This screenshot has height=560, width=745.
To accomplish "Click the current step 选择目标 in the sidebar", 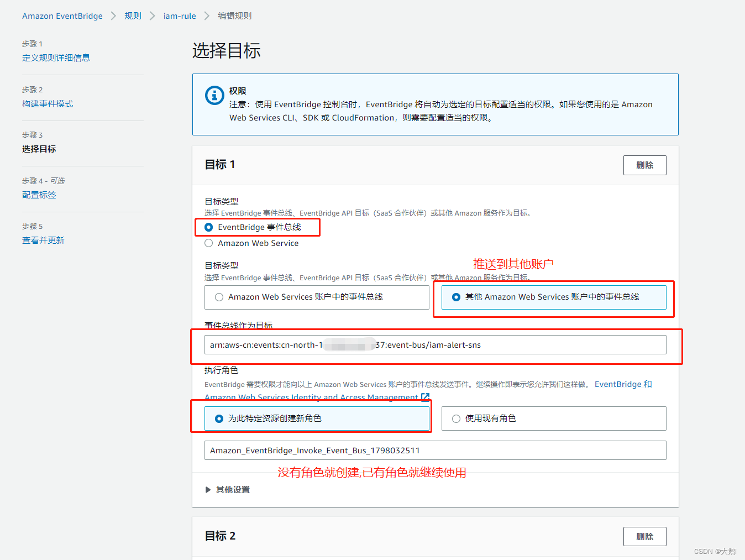I will (39, 149).
